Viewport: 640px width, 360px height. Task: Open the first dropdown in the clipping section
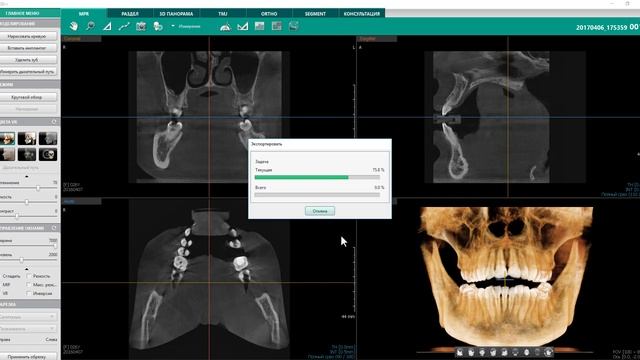click(x=28, y=317)
